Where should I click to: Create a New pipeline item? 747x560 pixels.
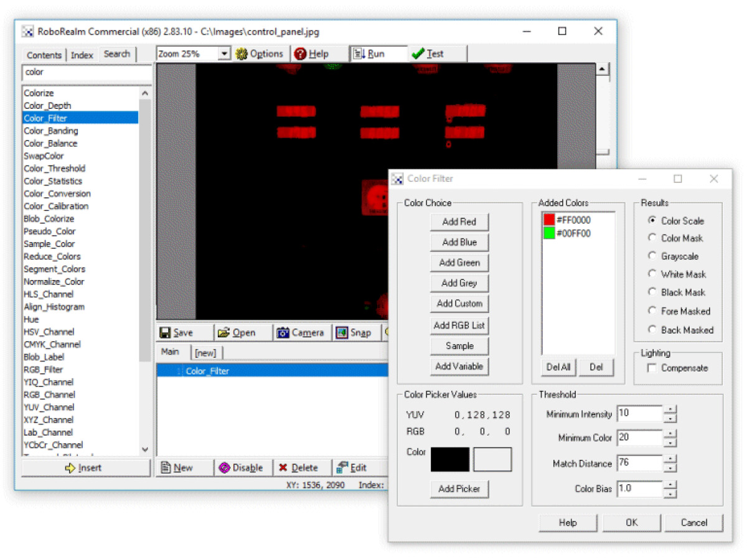(x=185, y=468)
